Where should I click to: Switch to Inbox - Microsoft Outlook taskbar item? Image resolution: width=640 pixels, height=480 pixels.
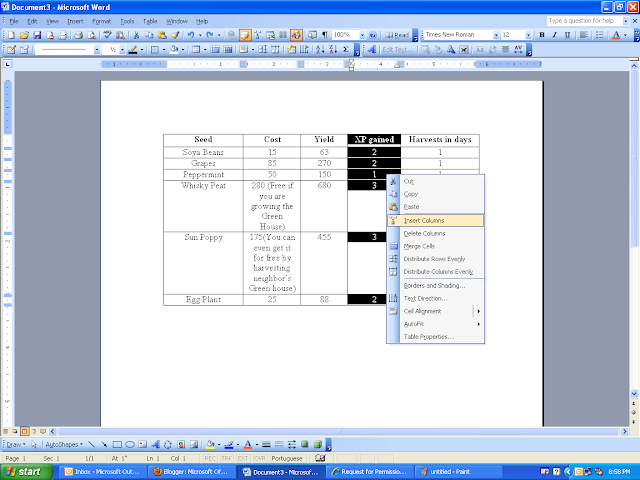click(x=102, y=472)
